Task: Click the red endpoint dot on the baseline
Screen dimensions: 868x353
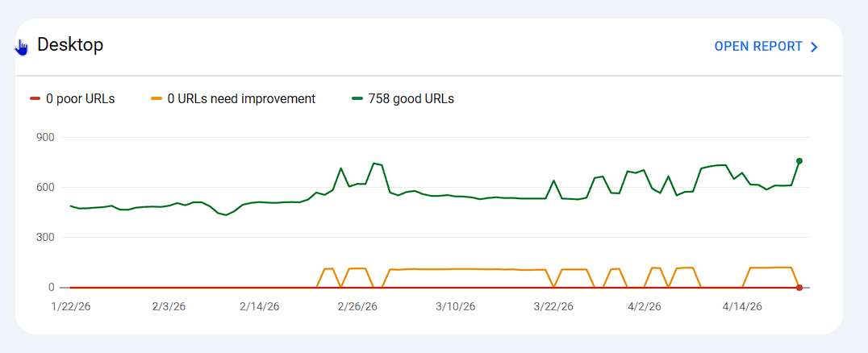Action: 799,288
